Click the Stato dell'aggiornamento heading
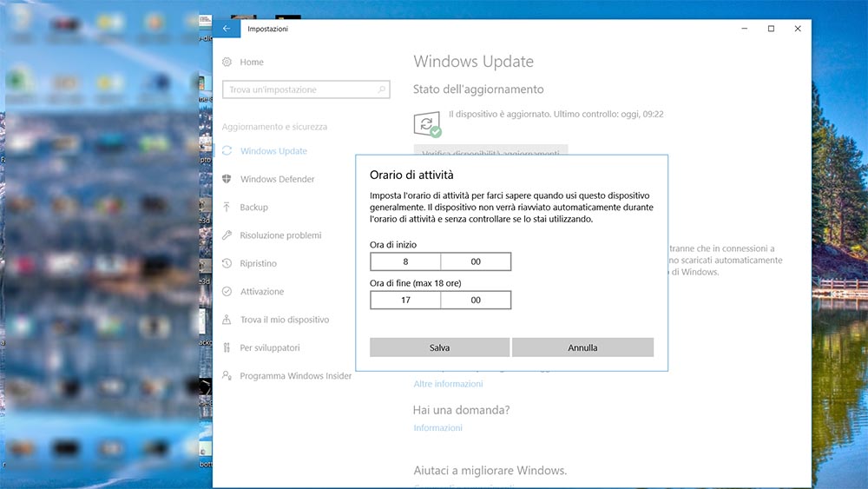 click(x=478, y=89)
